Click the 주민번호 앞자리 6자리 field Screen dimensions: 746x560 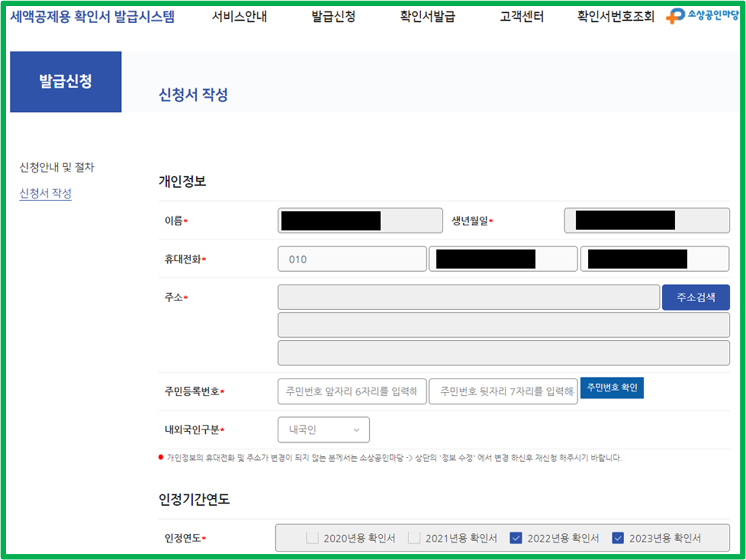click(x=352, y=391)
